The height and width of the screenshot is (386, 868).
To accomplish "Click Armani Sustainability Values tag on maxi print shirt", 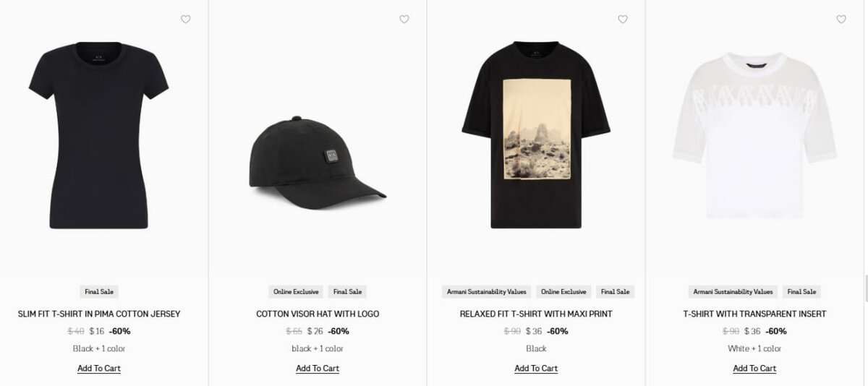I will (487, 292).
